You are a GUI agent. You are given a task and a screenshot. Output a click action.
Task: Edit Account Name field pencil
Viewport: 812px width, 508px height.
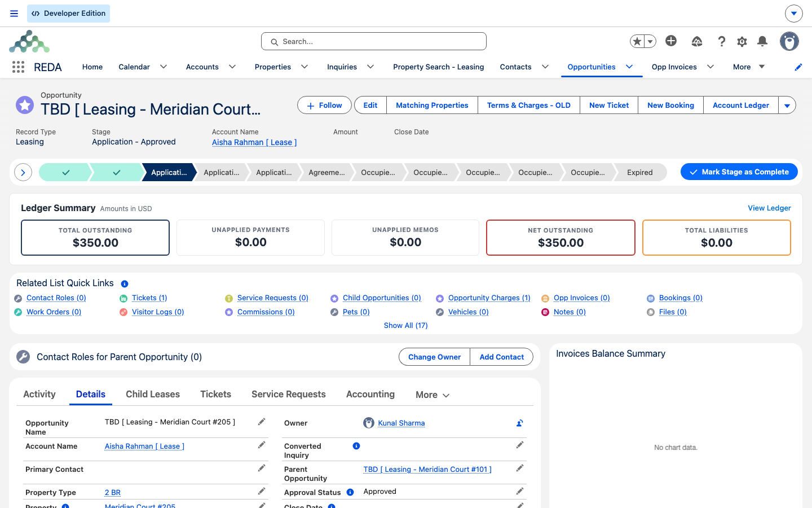pyautogui.click(x=262, y=445)
